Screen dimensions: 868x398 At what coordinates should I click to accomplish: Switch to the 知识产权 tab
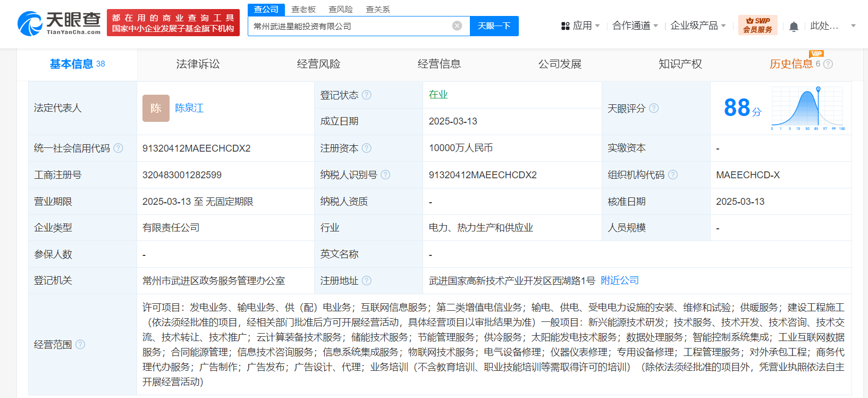click(680, 64)
